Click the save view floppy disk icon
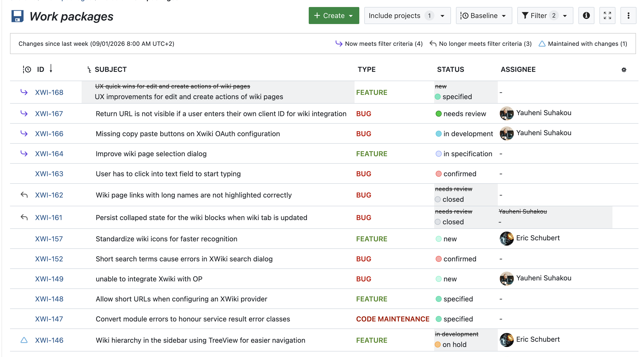 coord(18,16)
